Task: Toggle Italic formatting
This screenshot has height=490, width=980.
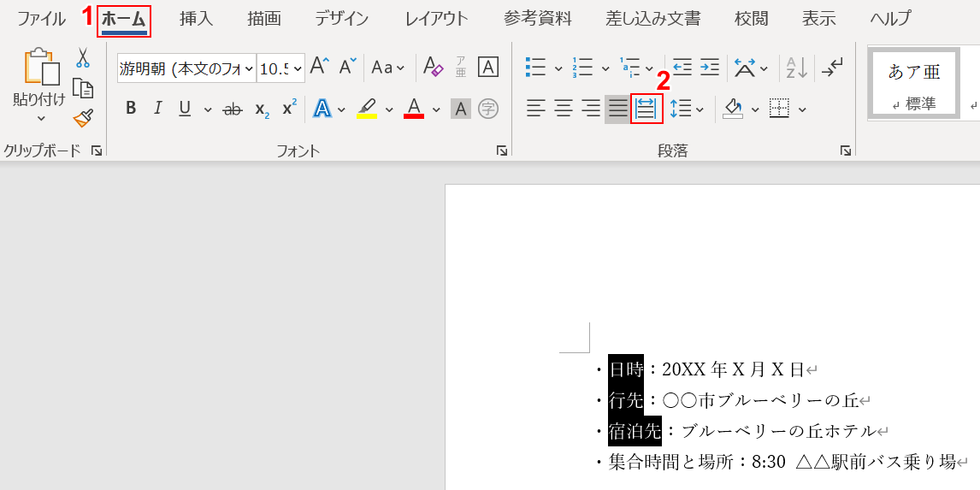Action: pyautogui.click(x=157, y=109)
